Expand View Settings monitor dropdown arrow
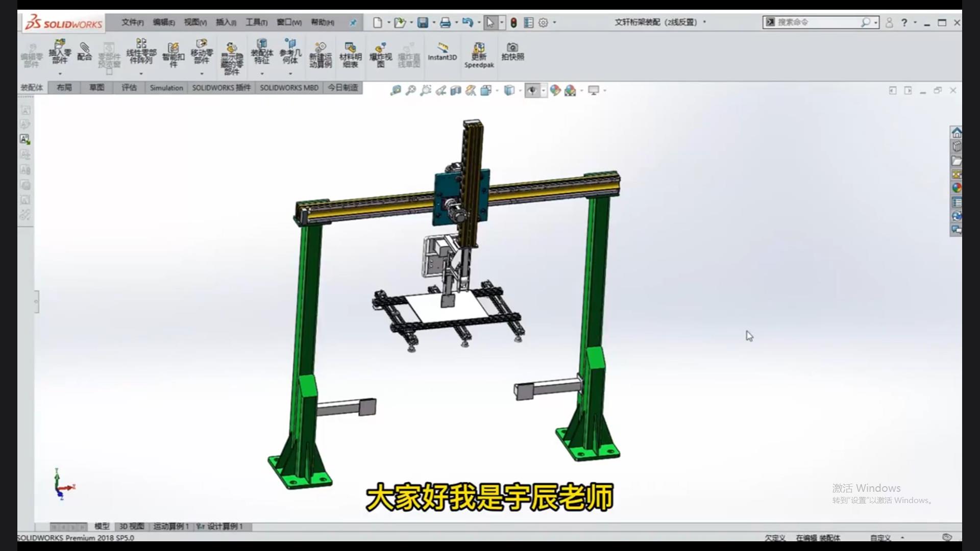Viewport: 980px width, 551px height. tap(605, 90)
